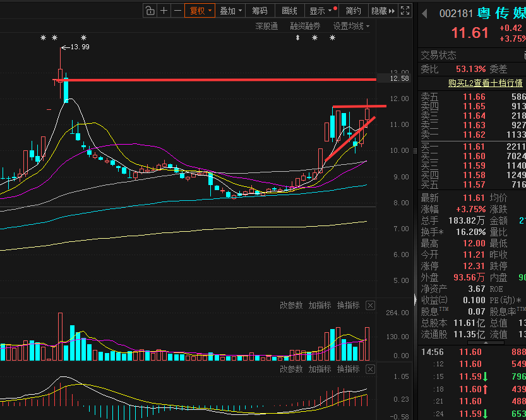Click the unlock padlock icon in the chart toolbar
This screenshot has height=420, width=526.
(x=150, y=11)
